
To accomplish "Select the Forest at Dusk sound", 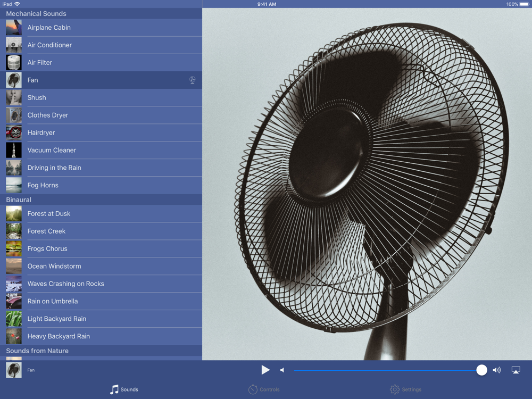I will [x=48, y=213].
